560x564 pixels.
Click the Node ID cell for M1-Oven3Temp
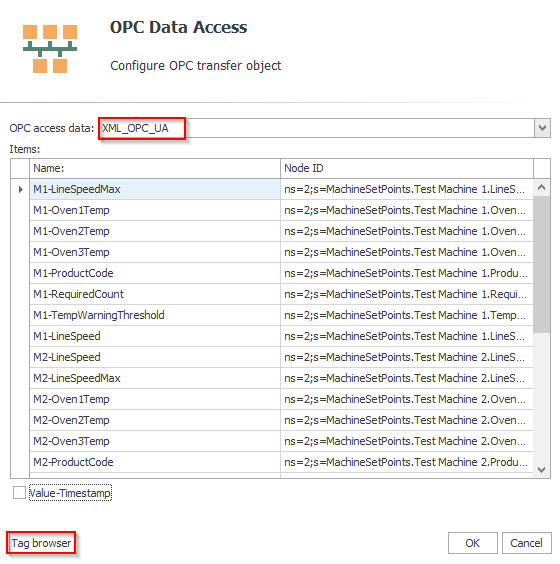tap(407, 252)
